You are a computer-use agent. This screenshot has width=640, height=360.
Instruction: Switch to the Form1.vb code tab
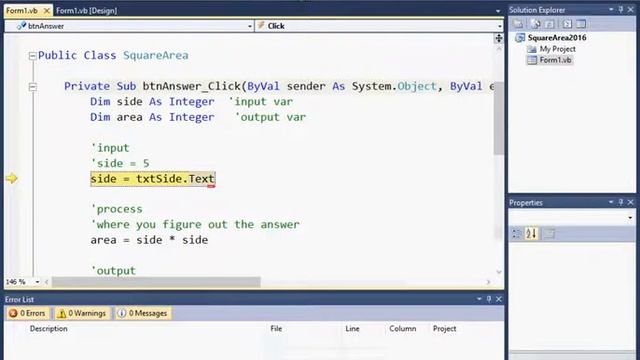tap(22, 11)
